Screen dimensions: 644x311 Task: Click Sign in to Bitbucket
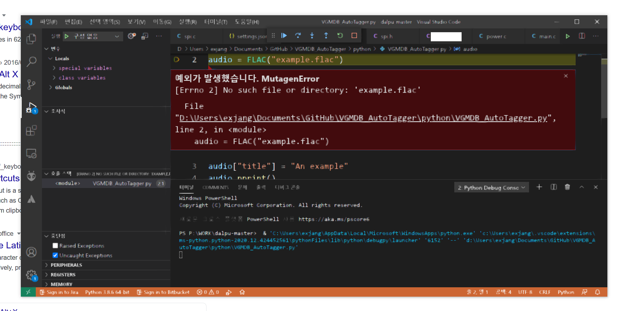point(163,292)
